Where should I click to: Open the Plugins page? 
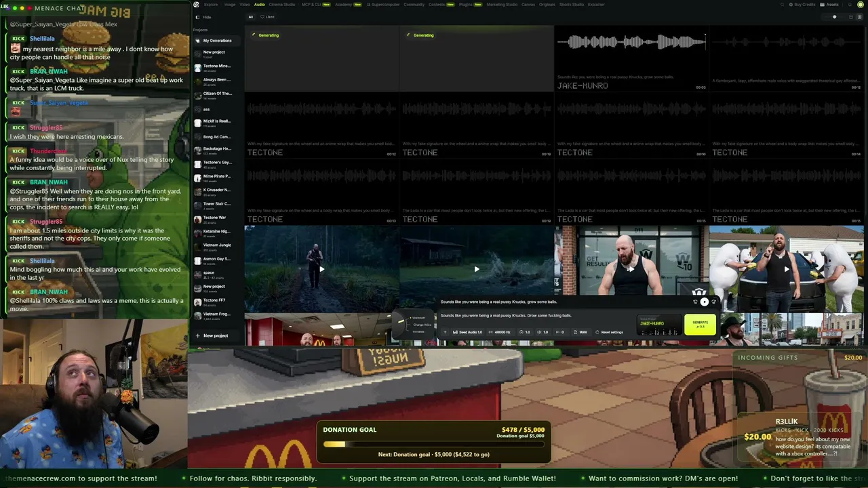(x=470, y=5)
